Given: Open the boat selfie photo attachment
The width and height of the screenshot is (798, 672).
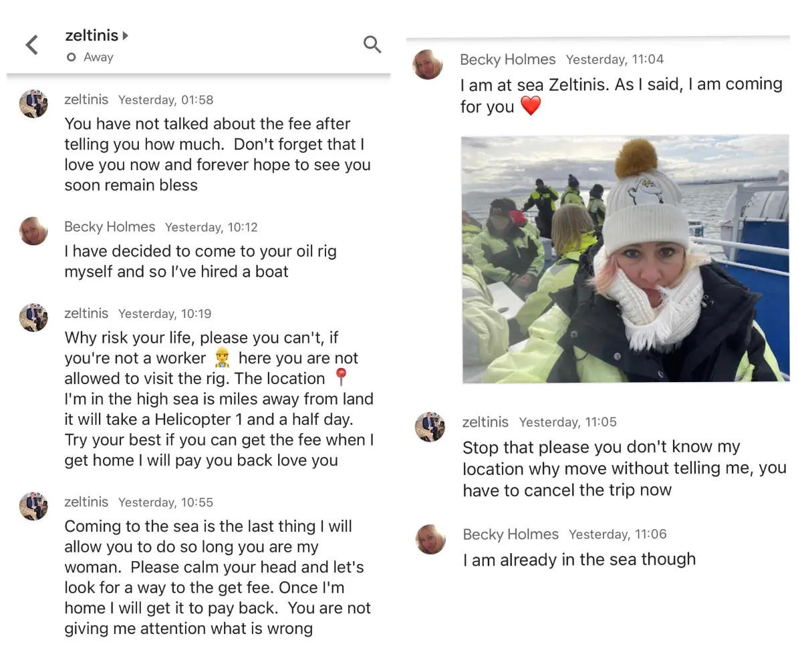Looking at the screenshot, I should pyautogui.click(x=625, y=259).
